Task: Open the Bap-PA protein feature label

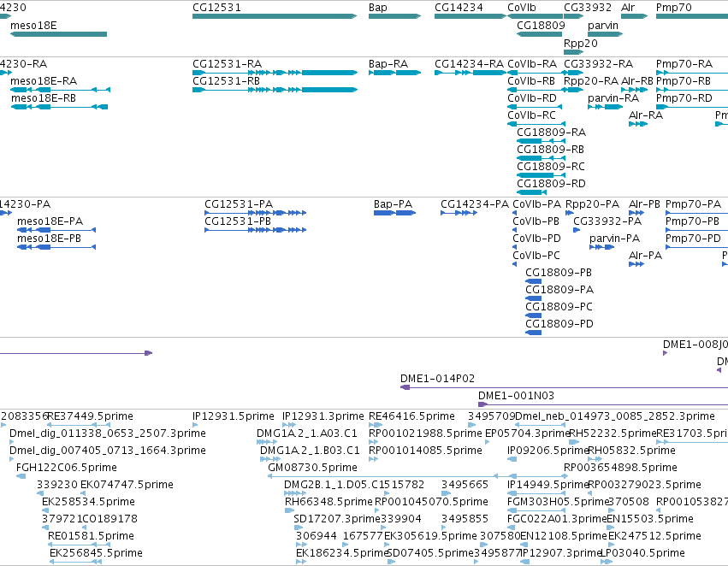Action: coord(393,204)
